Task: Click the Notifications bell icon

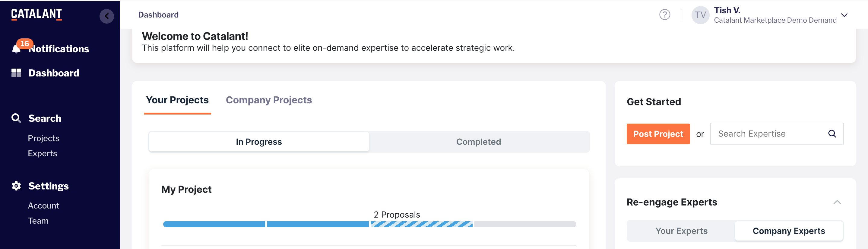Action: (x=16, y=49)
